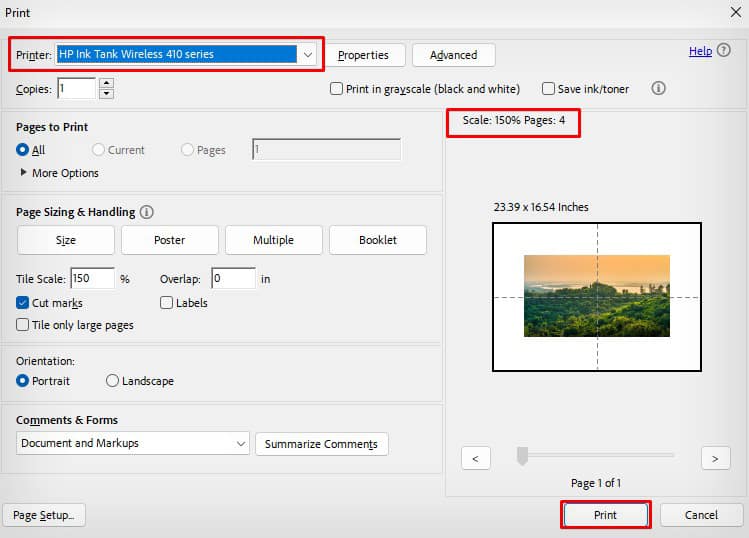
Task: Click info icon next to Page Sizing & Handling
Action: [x=147, y=212]
